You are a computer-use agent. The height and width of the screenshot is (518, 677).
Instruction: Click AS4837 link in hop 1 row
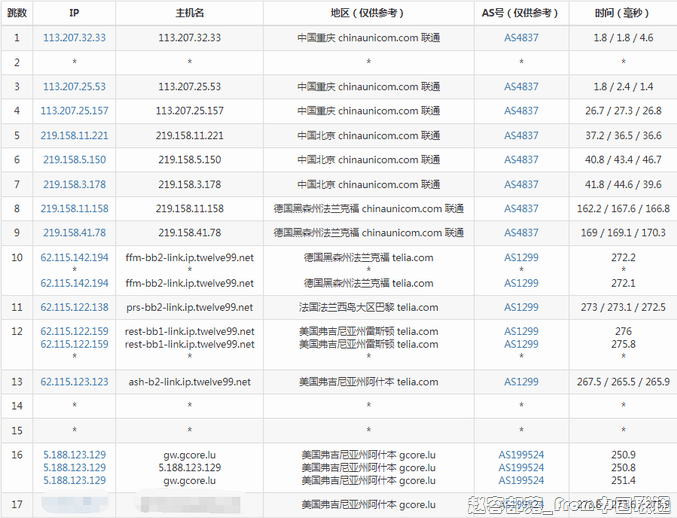[521, 38]
